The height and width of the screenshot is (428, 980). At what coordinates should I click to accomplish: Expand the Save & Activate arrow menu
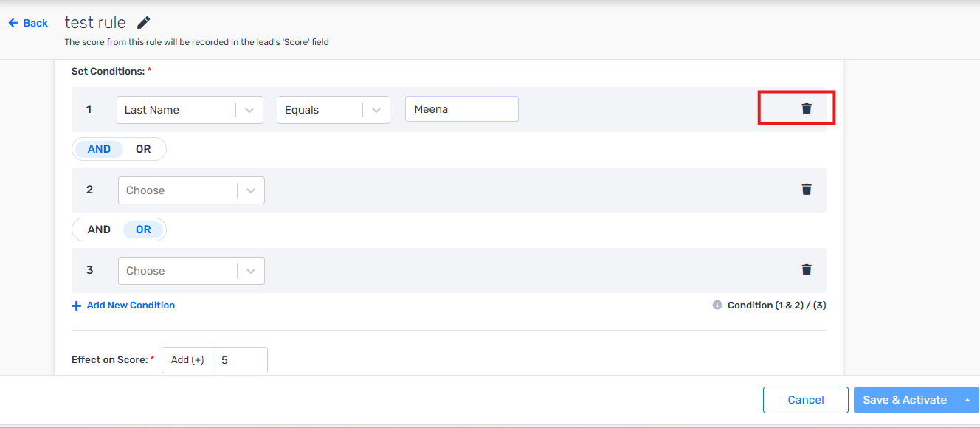click(967, 400)
